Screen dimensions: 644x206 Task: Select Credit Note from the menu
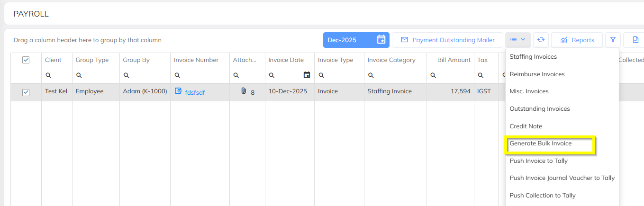click(526, 126)
